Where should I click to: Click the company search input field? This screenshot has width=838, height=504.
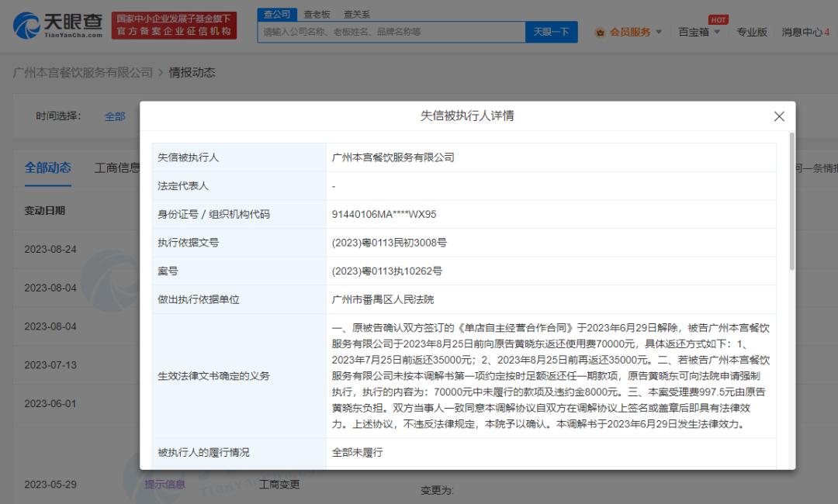point(392,32)
